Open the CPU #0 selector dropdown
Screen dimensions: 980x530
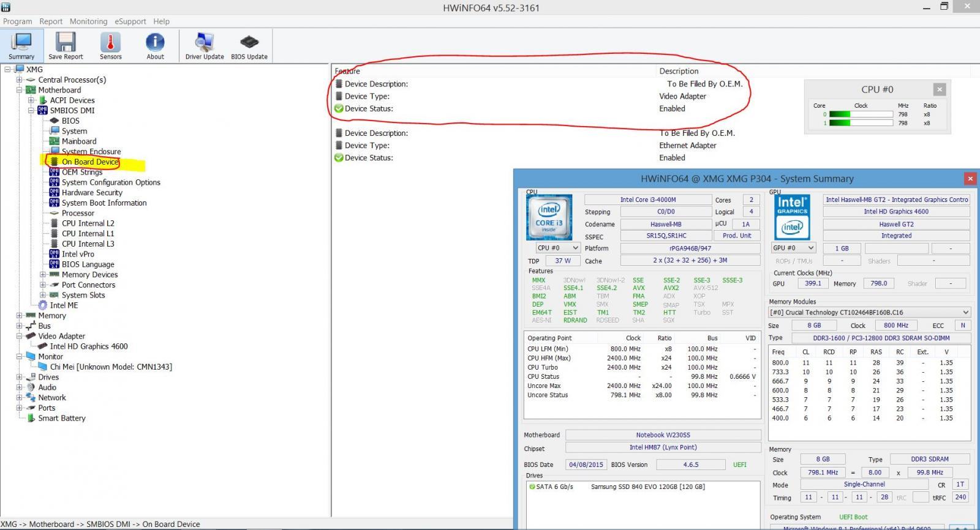tap(557, 248)
